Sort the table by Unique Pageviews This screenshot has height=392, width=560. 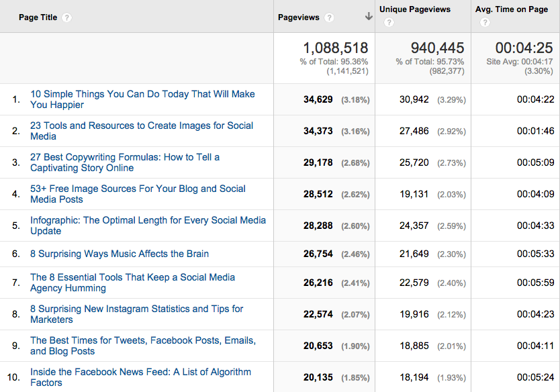coord(418,9)
